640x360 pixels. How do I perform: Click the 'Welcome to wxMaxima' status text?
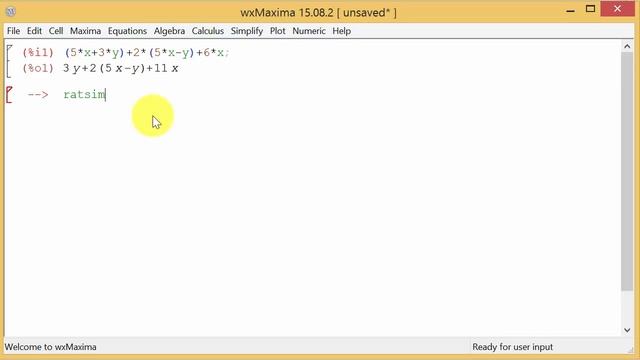tap(51, 347)
